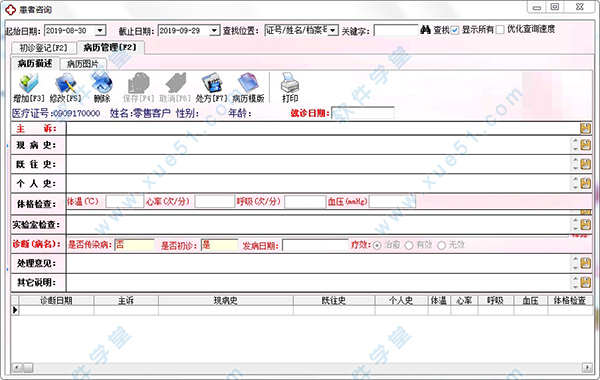This screenshot has width=600, height=380.
Task: Select the 无效 radio button
Action: 441,245
